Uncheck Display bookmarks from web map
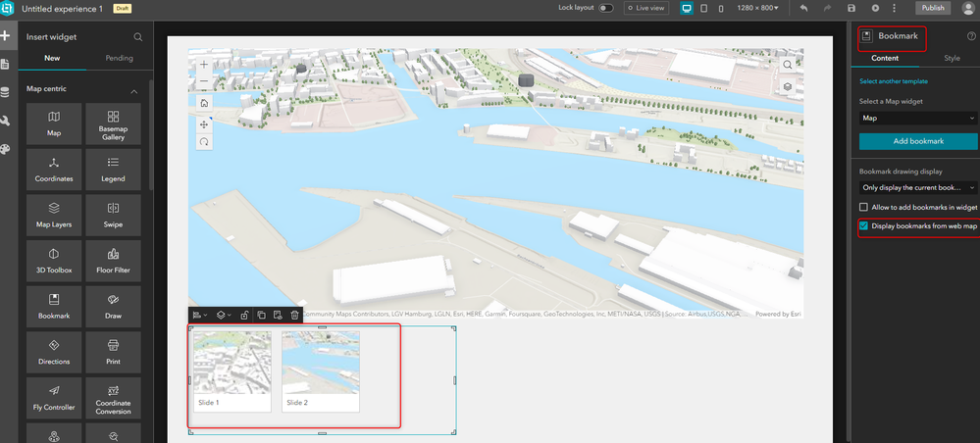 (863, 225)
